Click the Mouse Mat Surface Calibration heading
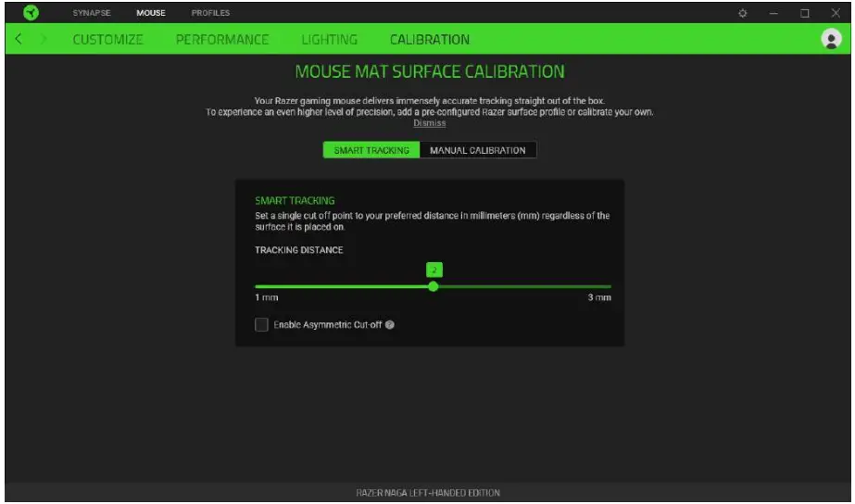855x504 pixels. 430,71
